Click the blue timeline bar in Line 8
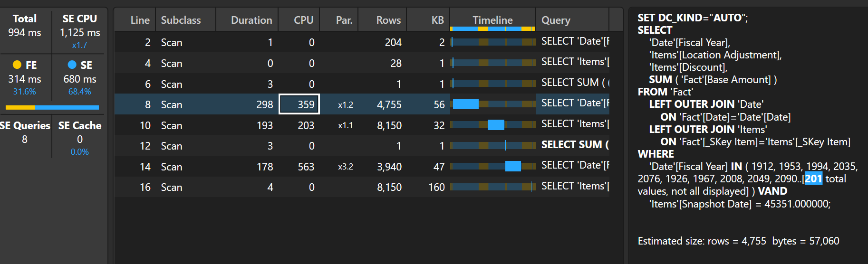The height and width of the screenshot is (264, 868). point(465,104)
